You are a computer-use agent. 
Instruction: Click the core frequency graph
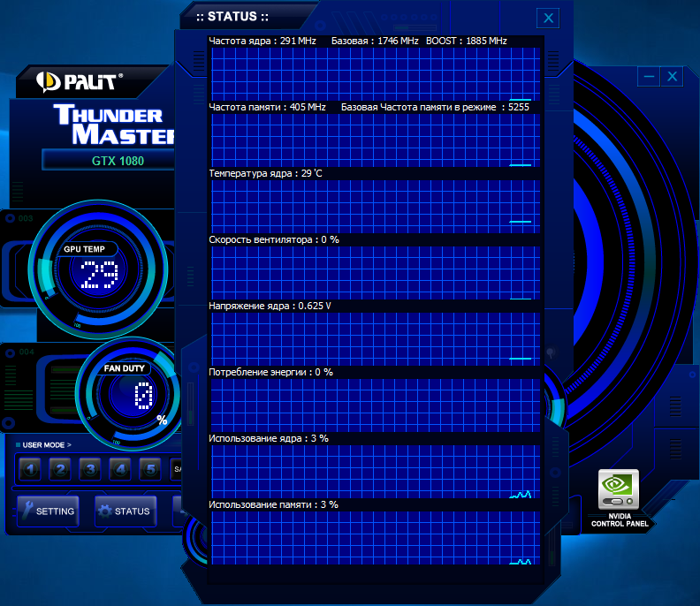pos(376,74)
